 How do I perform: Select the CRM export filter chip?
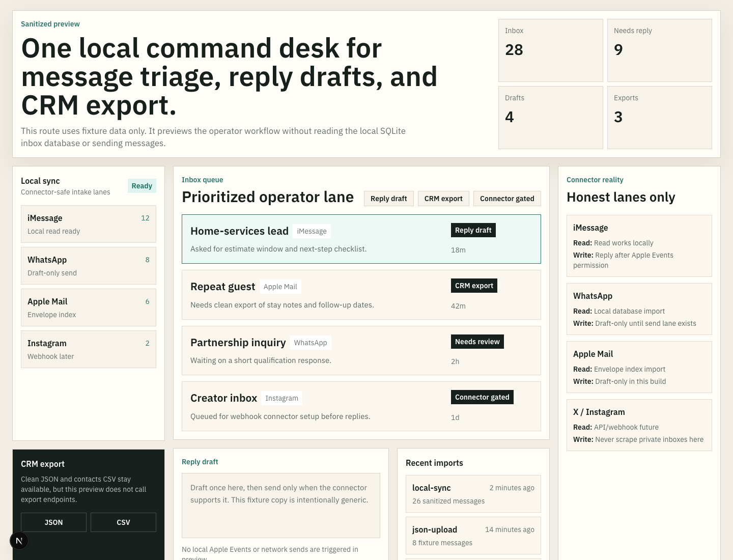pos(443,199)
